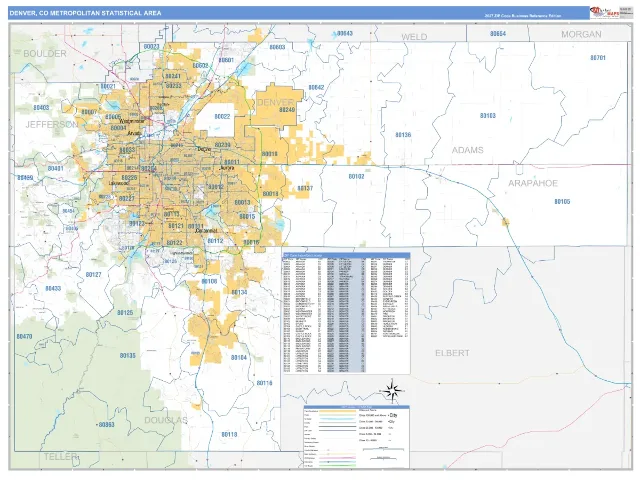640x480 pixels.
Task: Select ZIP code 80433 label
Action: pyautogui.click(x=53, y=289)
